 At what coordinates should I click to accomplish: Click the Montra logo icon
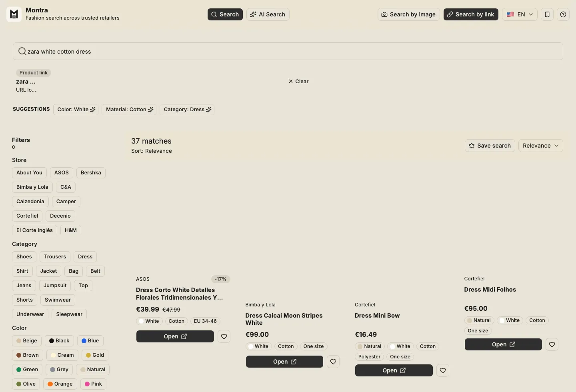[14, 14]
